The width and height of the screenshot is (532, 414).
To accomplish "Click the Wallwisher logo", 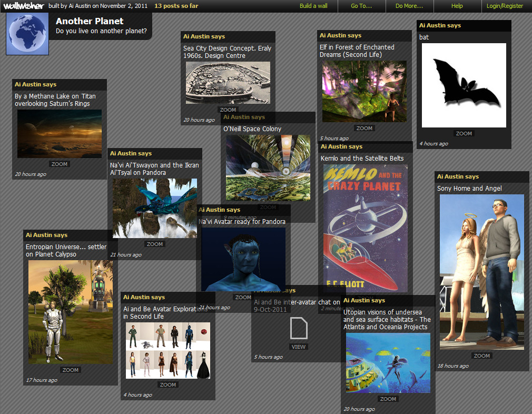I will pyautogui.click(x=22, y=6).
